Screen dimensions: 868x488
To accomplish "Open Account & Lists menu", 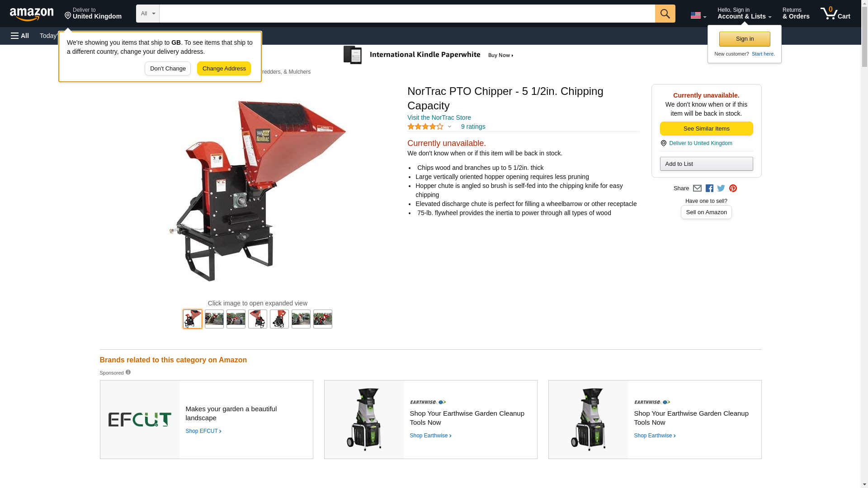I will click(x=744, y=13).
